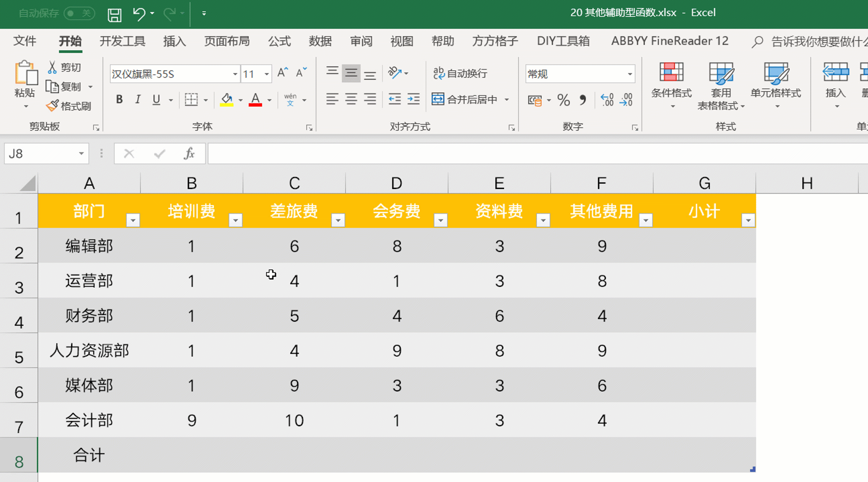
Task: Click the percent style icon
Action: [x=563, y=100]
